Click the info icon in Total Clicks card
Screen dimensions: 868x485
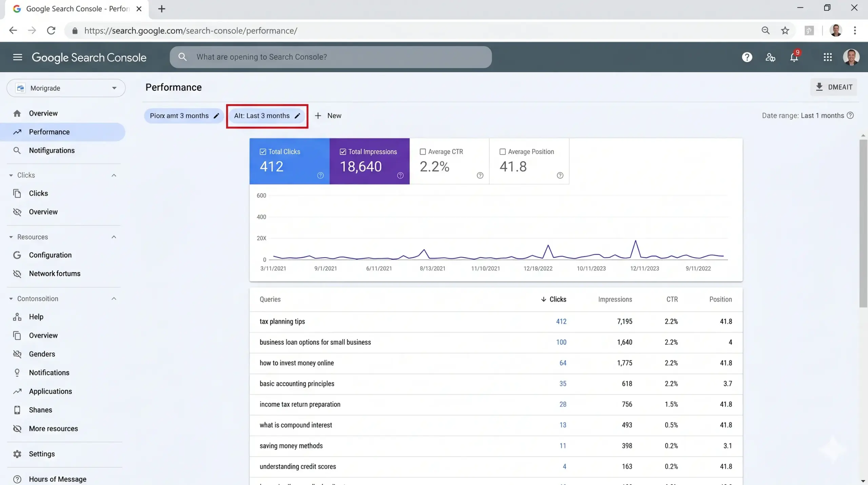click(320, 175)
